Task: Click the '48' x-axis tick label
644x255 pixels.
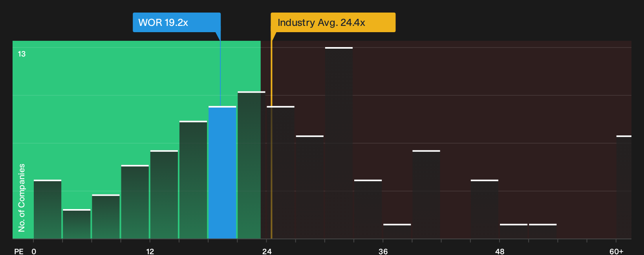Action: 499,251
